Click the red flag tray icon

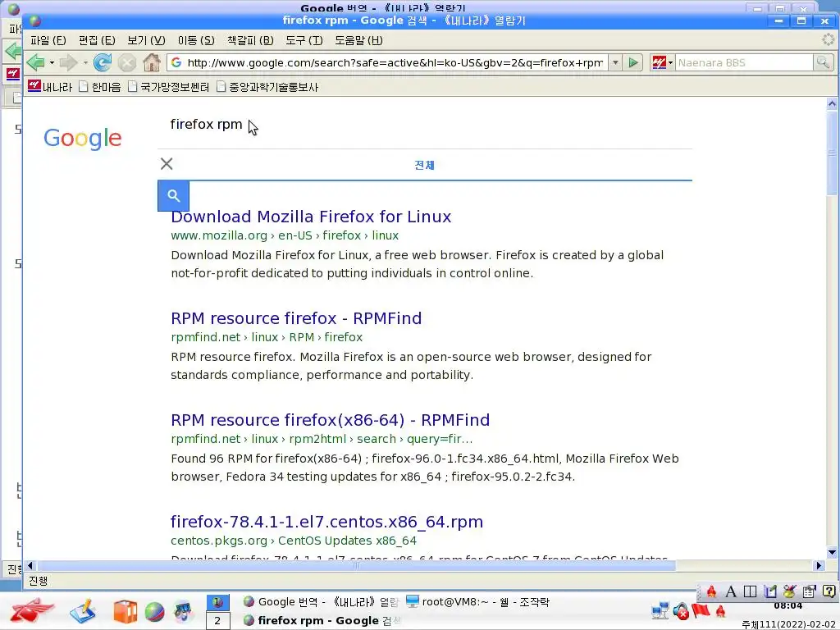(x=701, y=610)
